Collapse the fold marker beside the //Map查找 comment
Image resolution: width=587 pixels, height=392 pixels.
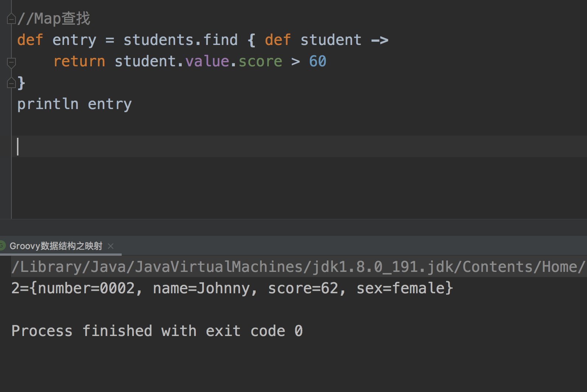(11, 19)
